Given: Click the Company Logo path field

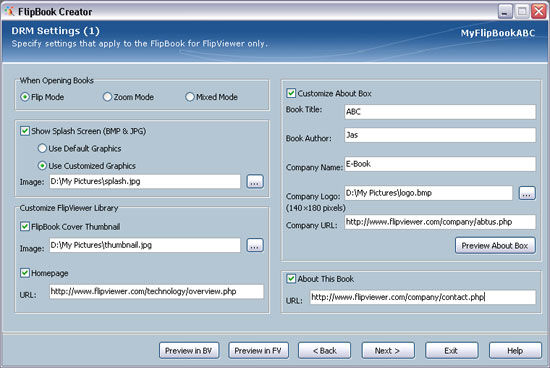Looking at the screenshot, I should [x=429, y=193].
